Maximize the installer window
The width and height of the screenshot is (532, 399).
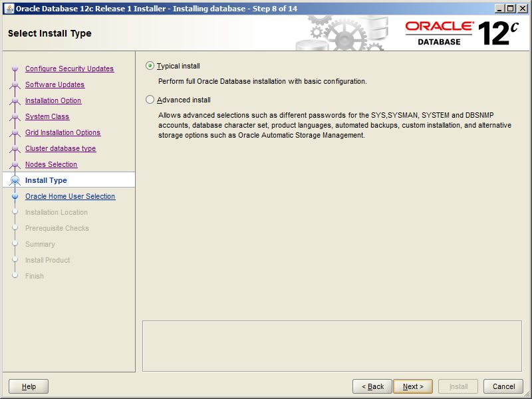pos(510,9)
